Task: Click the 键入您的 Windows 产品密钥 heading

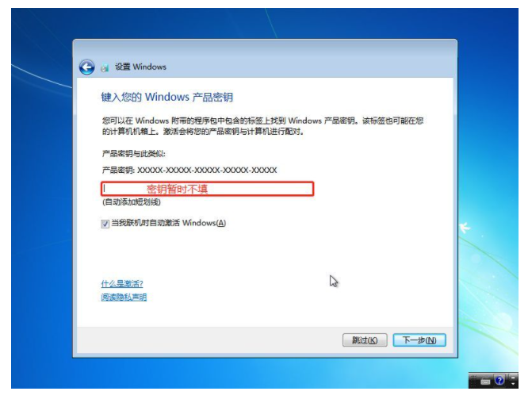Action: (167, 97)
